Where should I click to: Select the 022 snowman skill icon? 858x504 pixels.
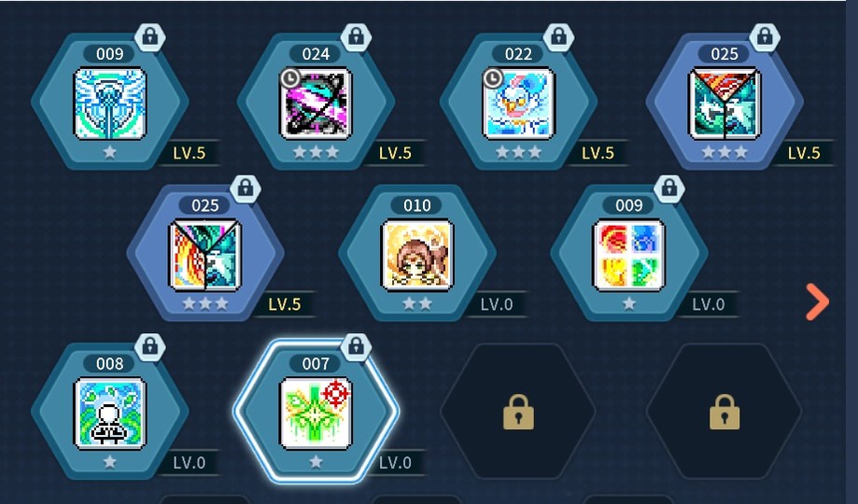tap(518, 104)
